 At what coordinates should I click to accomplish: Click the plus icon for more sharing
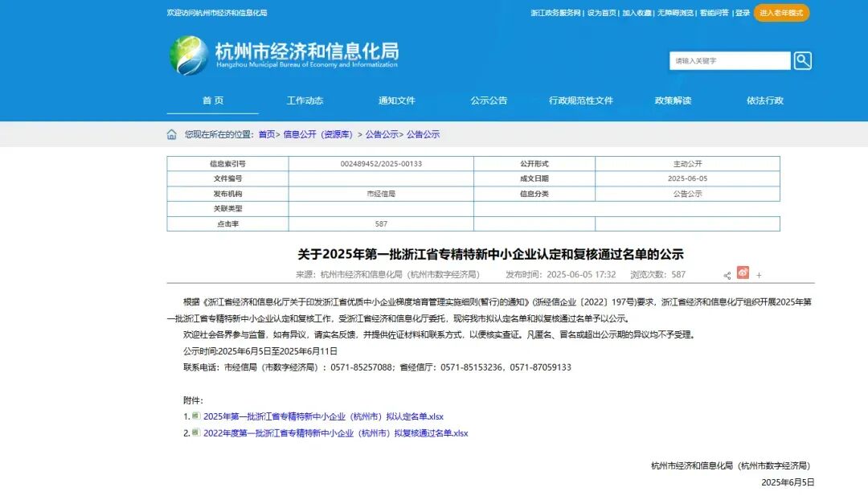[759, 275]
